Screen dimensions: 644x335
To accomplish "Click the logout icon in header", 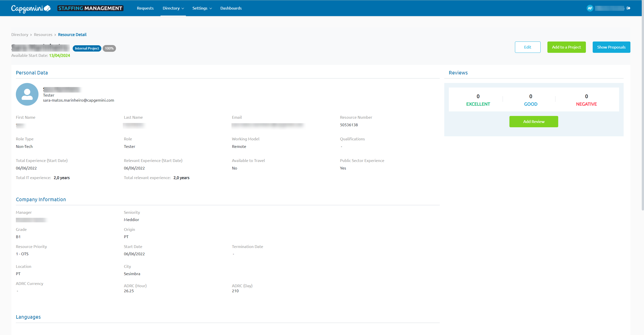I will coord(628,8).
